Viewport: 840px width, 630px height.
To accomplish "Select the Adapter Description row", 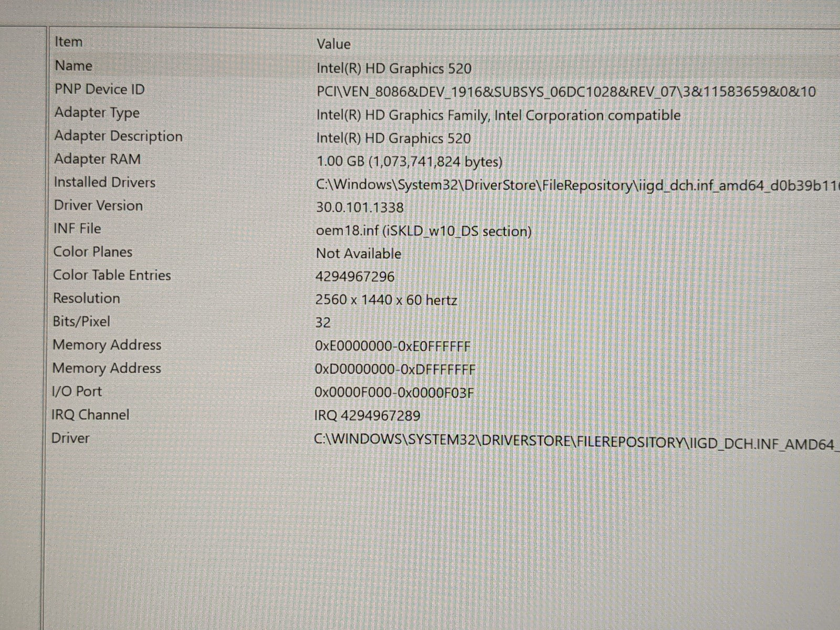I will pyautogui.click(x=119, y=136).
